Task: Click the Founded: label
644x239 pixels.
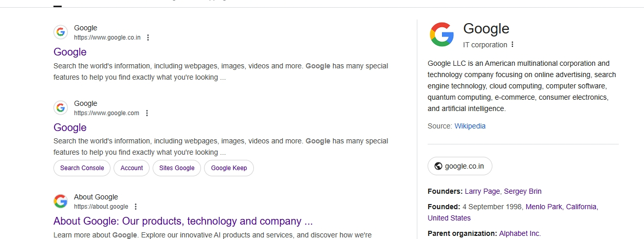Action: point(444,207)
